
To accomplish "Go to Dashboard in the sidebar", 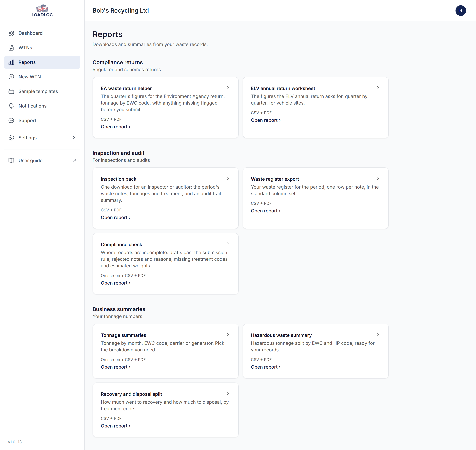I will tap(42, 33).
